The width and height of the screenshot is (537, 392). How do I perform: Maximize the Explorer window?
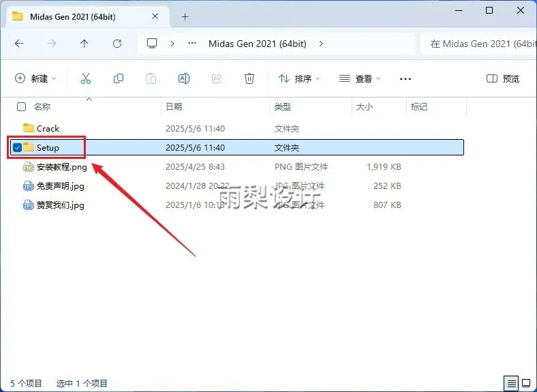click(x=489, y=10)
